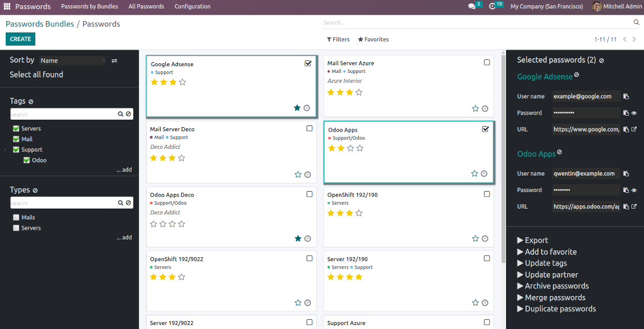Set Odoo Apps Deco priority to four stars

point(182,224)
